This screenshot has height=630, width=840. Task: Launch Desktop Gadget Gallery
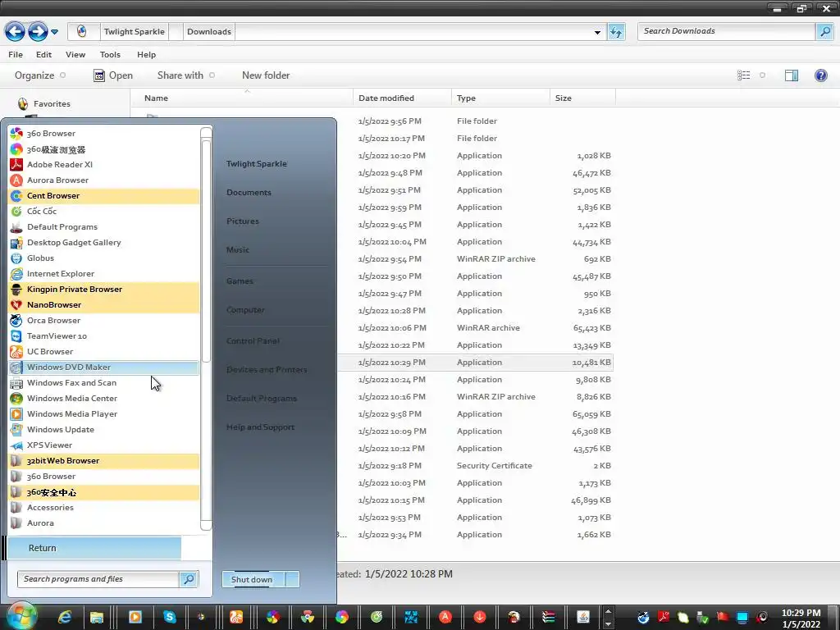point(104,242)
